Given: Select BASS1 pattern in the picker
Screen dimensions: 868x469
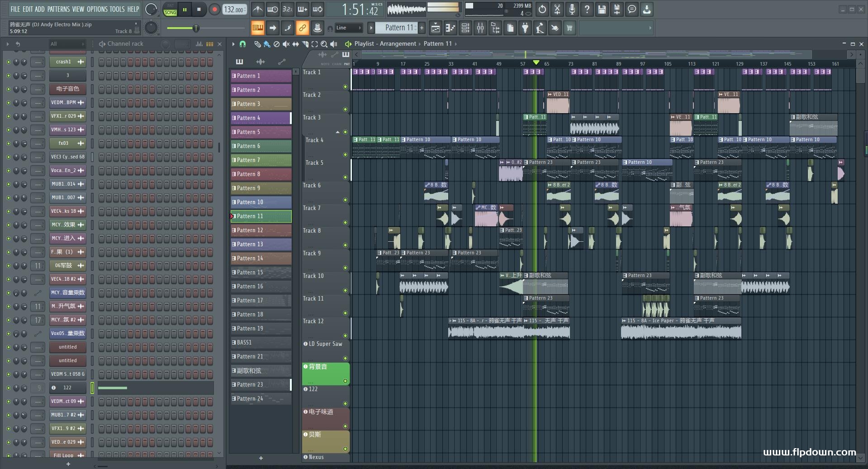Looking at the screenshot, I should (261, 342).
